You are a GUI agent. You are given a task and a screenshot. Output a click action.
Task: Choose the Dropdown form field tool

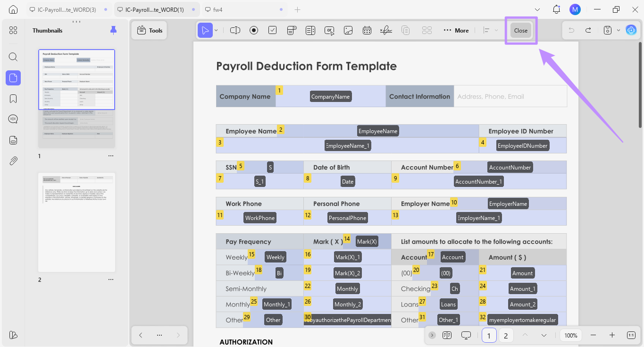(x=292, y=30)
